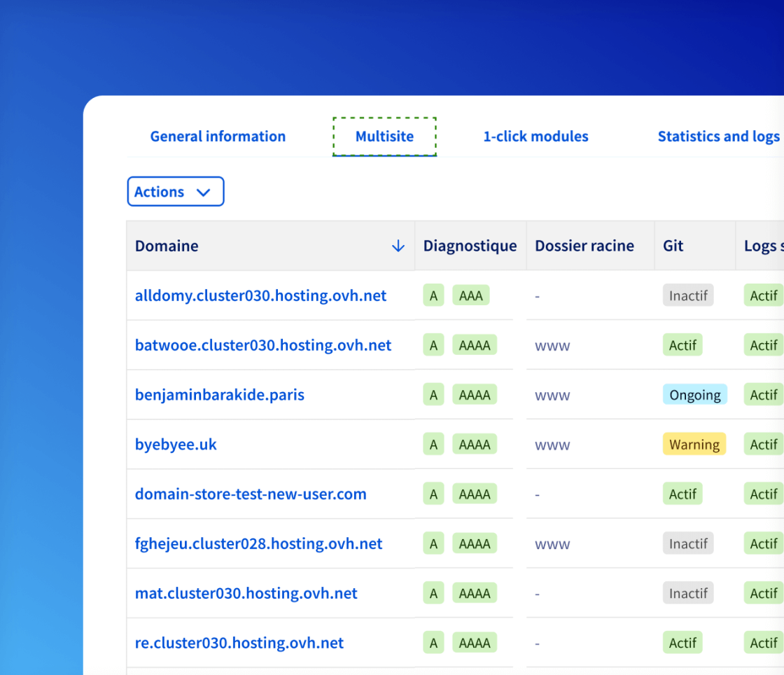Click the Diagnostique column header

[x=470, y=246]
